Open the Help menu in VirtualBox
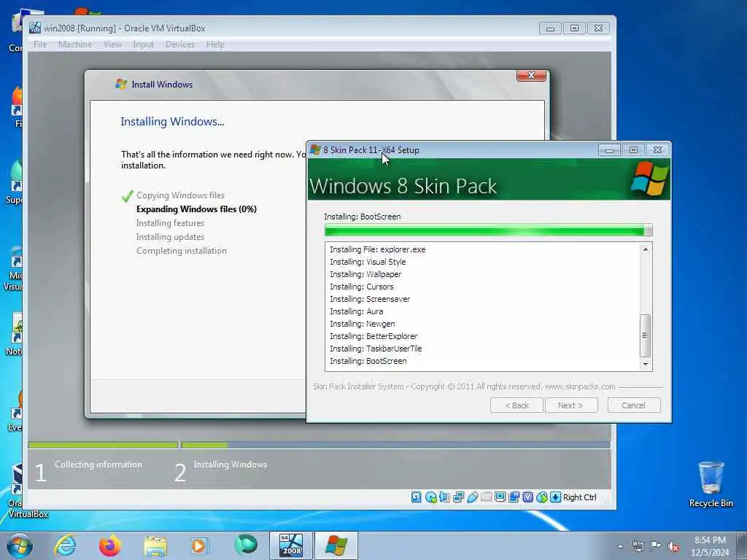The image size is (747, 560). click(x=215, y=44)
